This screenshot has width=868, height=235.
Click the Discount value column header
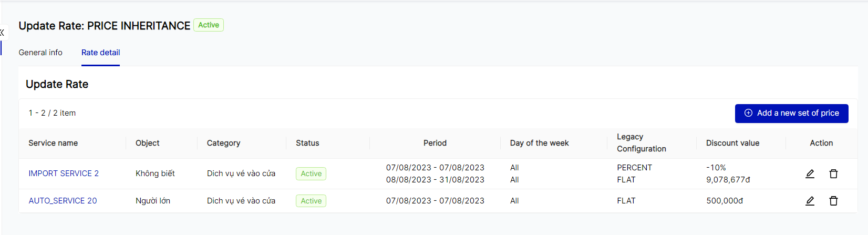(732, 143)
